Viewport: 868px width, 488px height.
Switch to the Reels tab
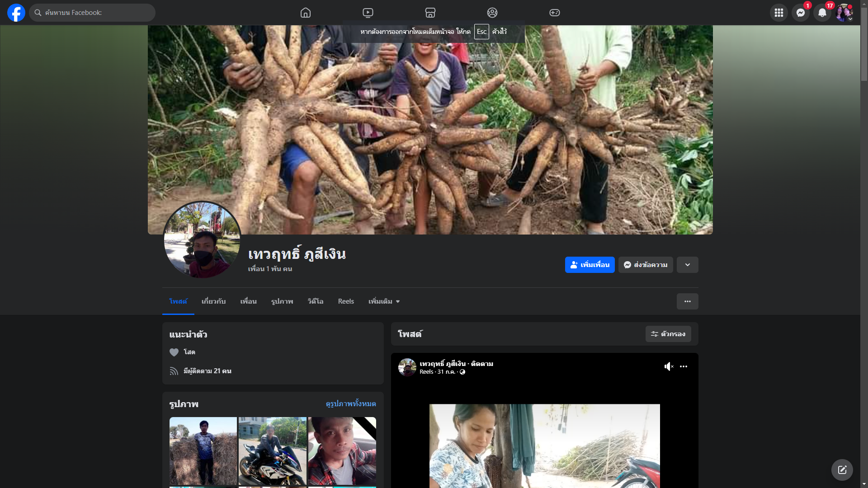click(346, 301)
